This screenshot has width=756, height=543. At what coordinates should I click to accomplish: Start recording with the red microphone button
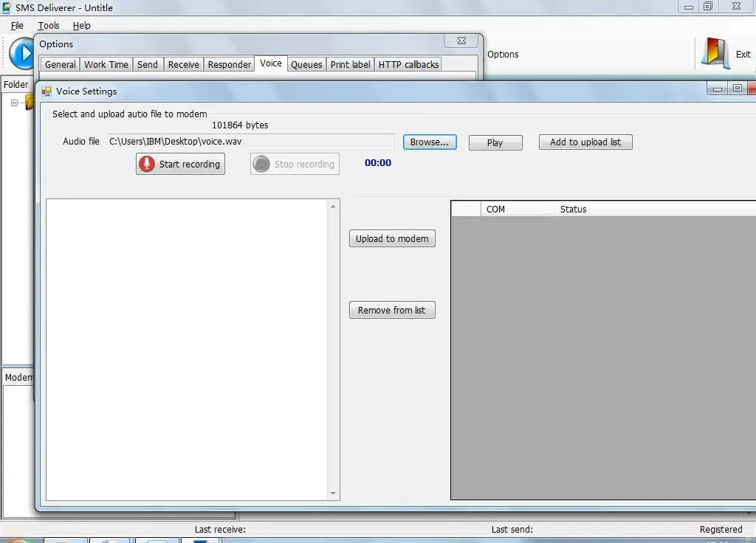tap(180, 164)
